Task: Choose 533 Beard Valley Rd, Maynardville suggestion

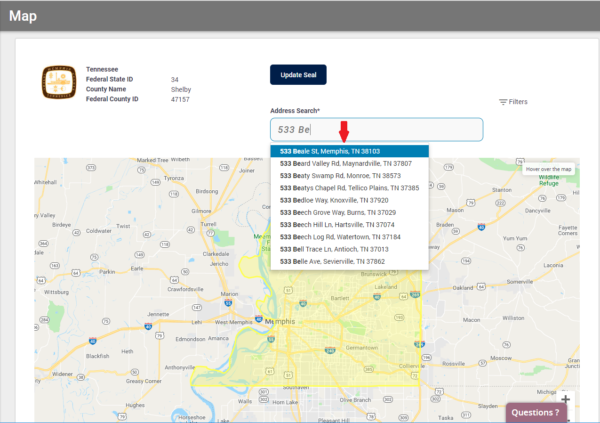Action: [349, 163]
